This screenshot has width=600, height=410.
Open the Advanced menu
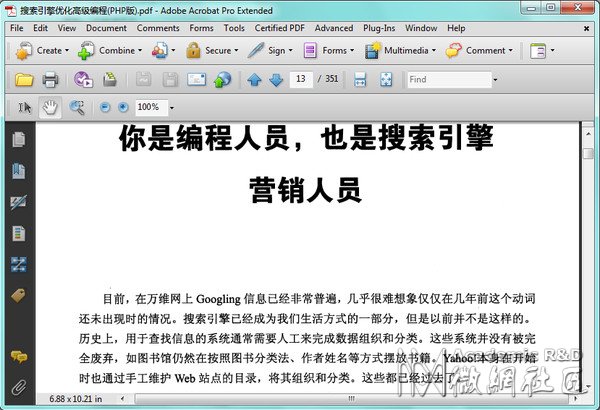334,28
